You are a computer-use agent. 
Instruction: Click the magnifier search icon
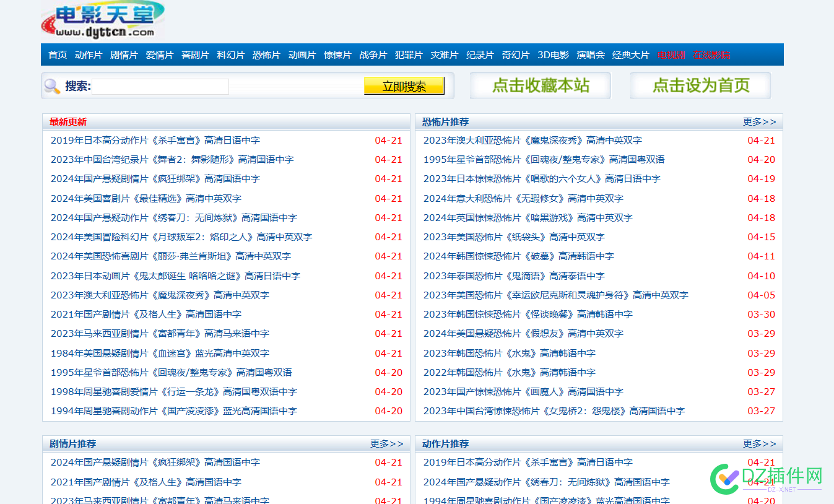(53, 87)
